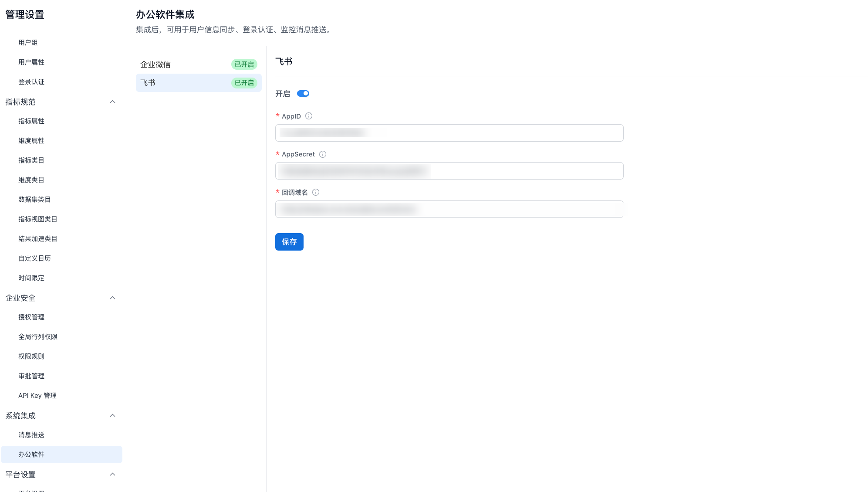The width and height of the screenshot is (868, 492).
Task: Focus the AppSecret input field
Action: tap(449, 171)
